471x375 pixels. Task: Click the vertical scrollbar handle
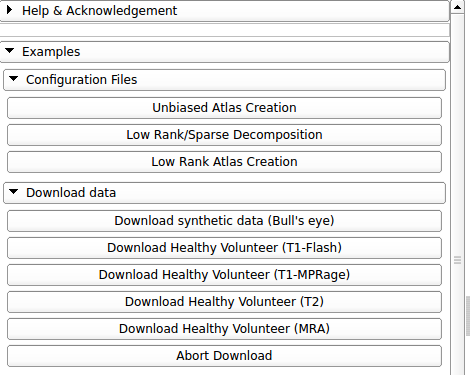pos(458,260)
